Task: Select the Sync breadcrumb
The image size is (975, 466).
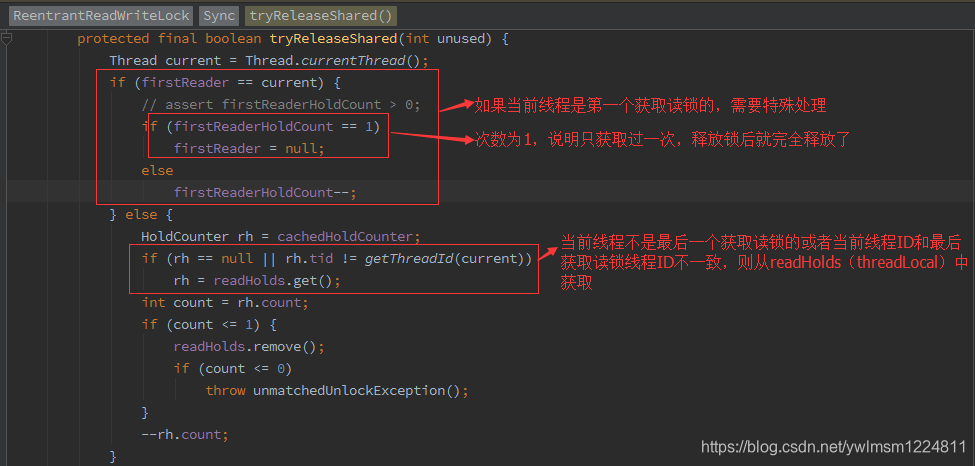Action: pyautogui.click(x=219, y=16)
